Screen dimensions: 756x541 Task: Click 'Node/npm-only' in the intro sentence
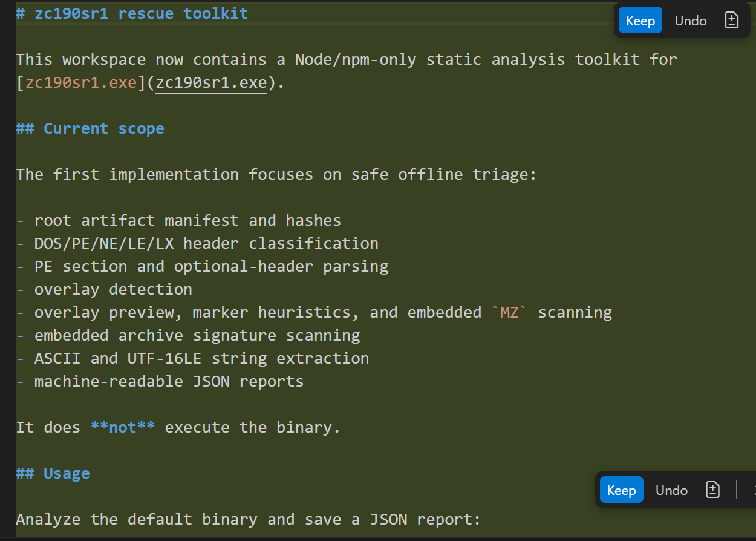coord(356,60)
